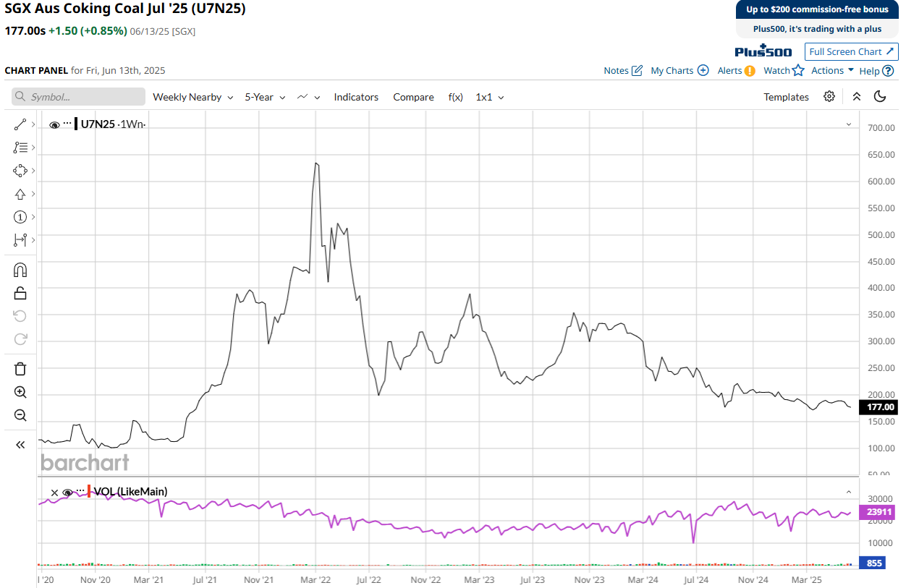Viewport: 906px width, 588px height.
Task: Select the shapes drawing tool icon
Action: pyautogui.click(x=20, y=171)
